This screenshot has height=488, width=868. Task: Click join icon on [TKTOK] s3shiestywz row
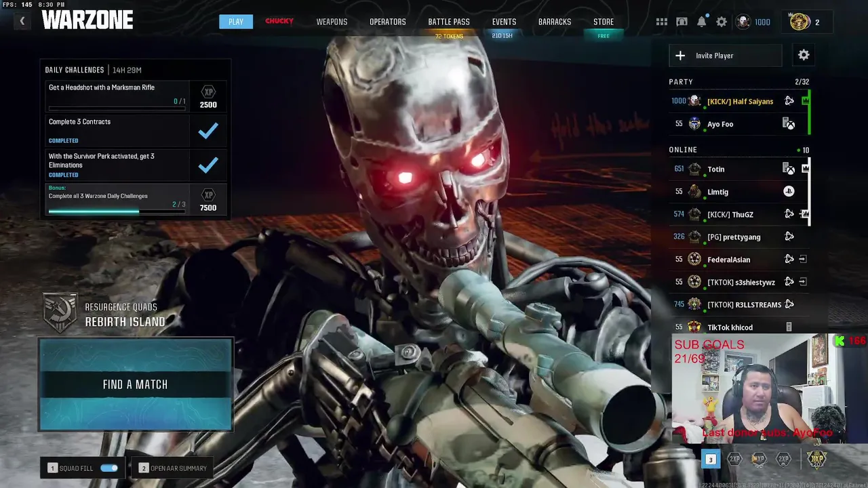click(803, 281)
